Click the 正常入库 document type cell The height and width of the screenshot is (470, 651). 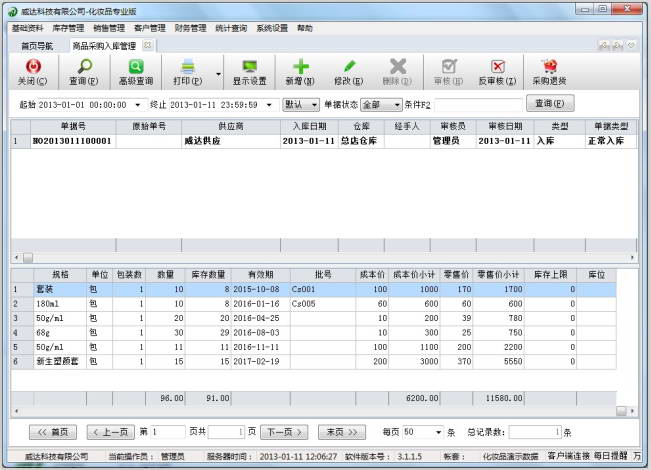(610, 141)
